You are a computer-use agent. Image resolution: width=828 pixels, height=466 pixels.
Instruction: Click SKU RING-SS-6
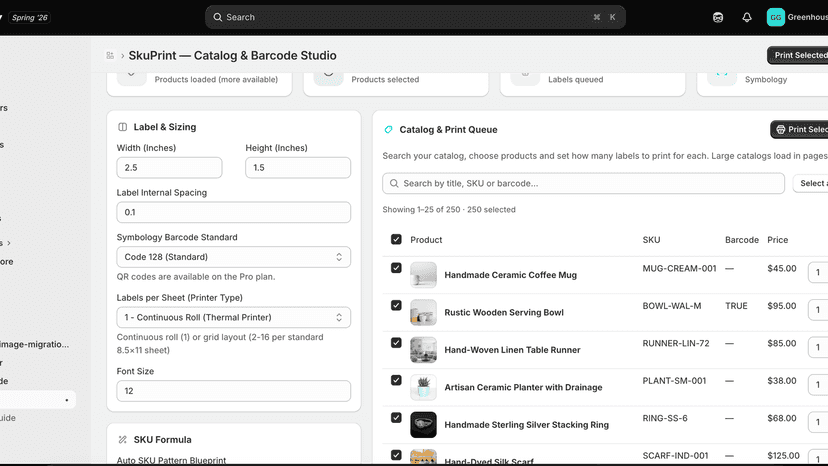pos(665,418)
